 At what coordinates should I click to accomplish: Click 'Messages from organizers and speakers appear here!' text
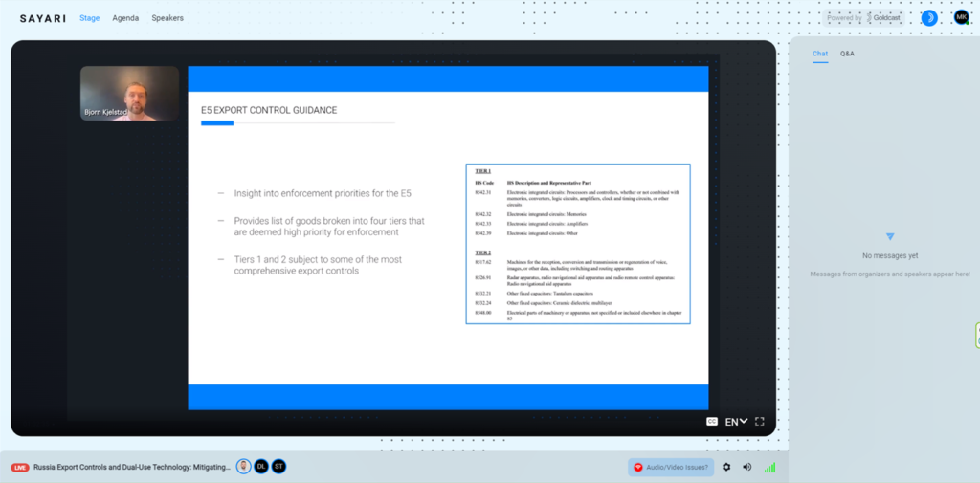pos(890,274)
